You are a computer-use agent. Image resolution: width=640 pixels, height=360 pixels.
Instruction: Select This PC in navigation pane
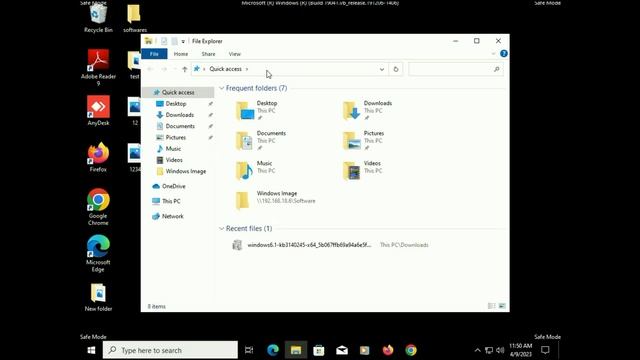coord(171,201)
